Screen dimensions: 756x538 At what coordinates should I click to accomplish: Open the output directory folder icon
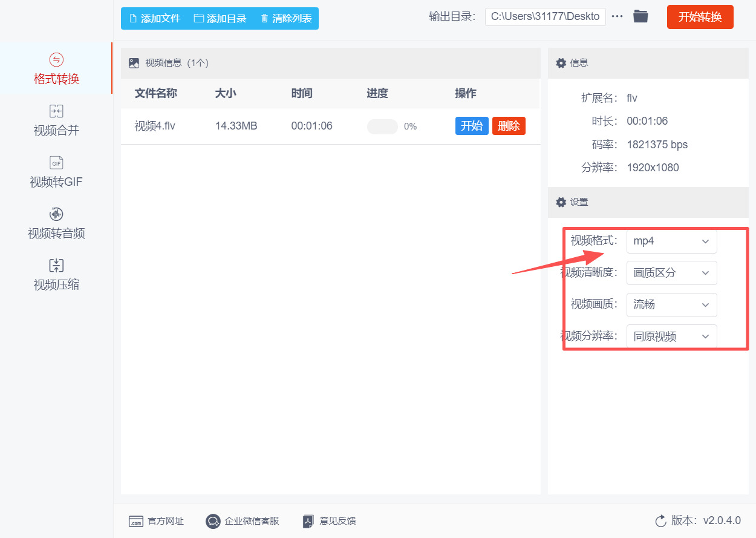[640, 17]
